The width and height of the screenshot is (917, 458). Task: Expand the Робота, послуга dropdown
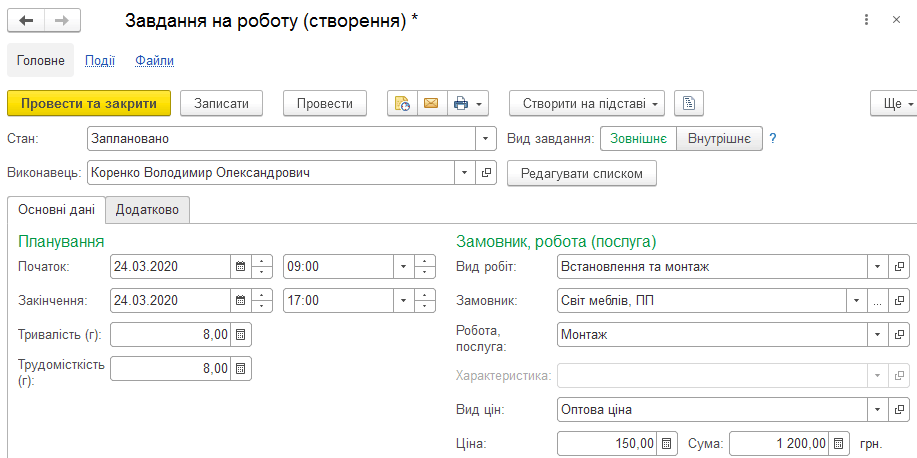tap(877, 335)
